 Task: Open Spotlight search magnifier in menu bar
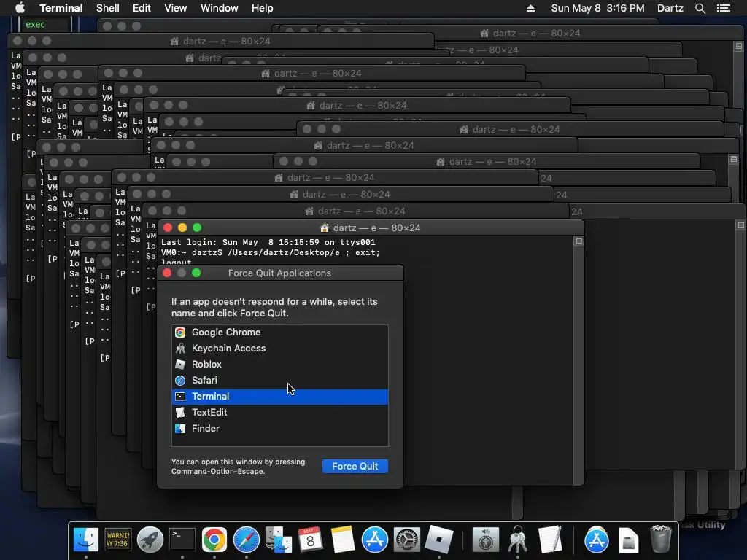coord(700,8)
